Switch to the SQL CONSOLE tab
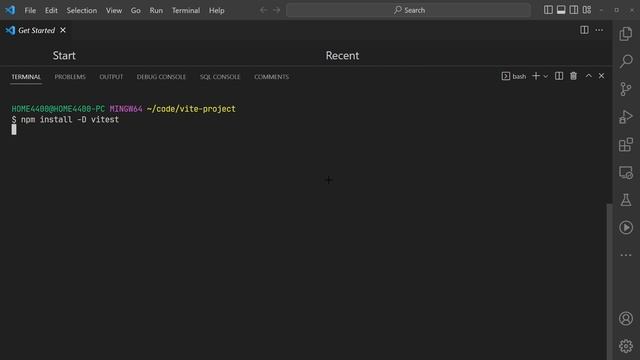 tap(220, 77)
